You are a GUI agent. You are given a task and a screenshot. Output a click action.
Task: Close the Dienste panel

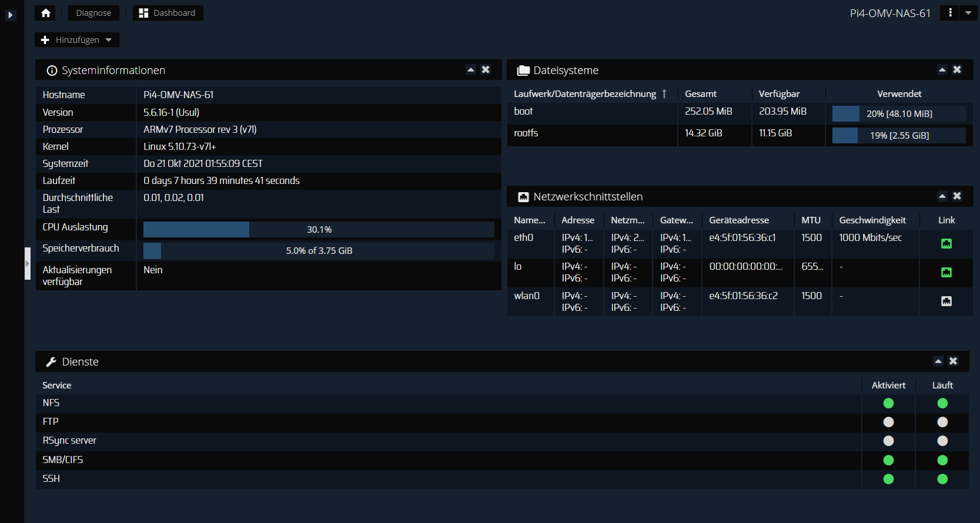(953, 361)
